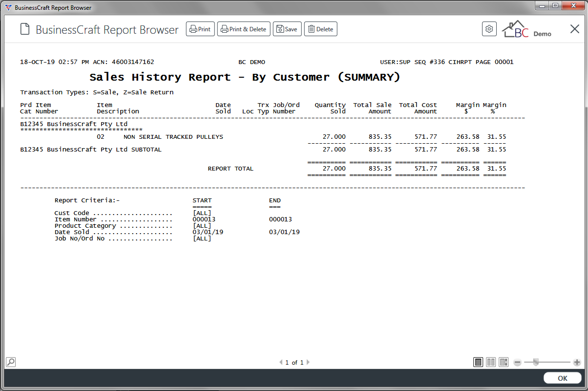Click 'USER:SUP SEQ #336 CIHRPT PAGE 00001'
Image resolution: width=588 pixels, height=391 pixels.
(447, 62)
